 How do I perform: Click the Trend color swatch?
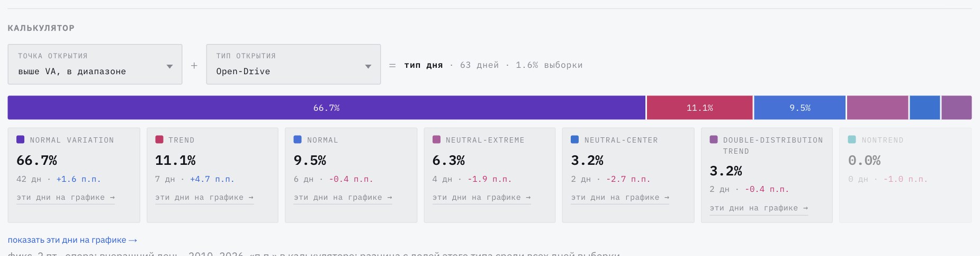(x=159, y=139)
